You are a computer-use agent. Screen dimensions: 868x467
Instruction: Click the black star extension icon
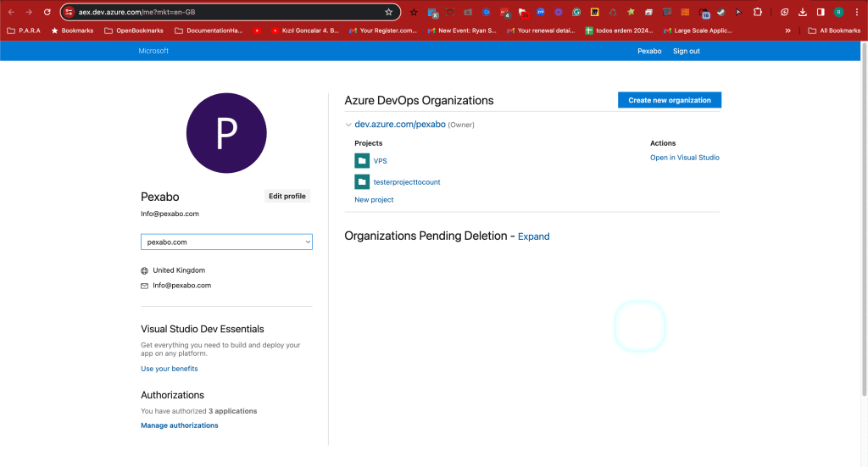(414, 12)
